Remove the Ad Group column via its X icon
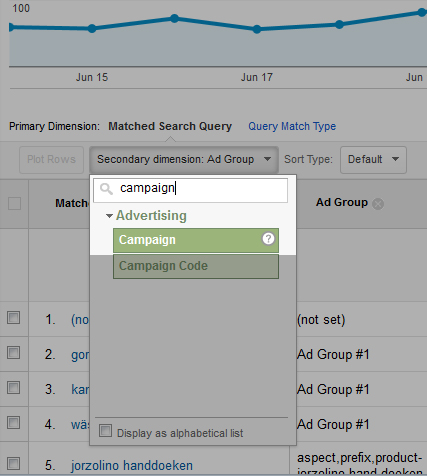The image size is (427, 476). click(378, 204)
